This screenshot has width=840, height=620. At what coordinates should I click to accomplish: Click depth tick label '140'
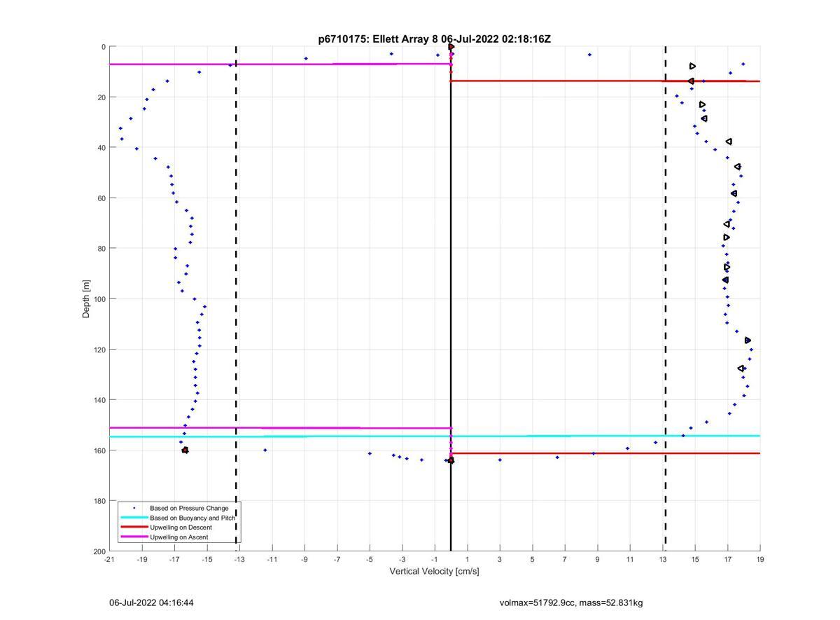(x=99, y=400)
